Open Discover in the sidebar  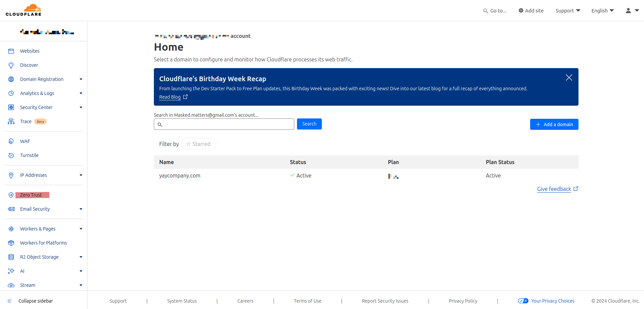coord(29,65)
